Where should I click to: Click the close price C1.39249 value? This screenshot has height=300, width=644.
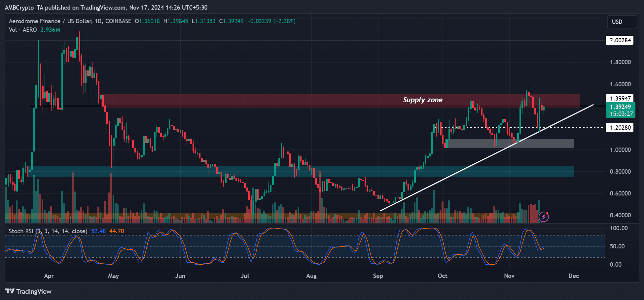(x=232, y=21)
